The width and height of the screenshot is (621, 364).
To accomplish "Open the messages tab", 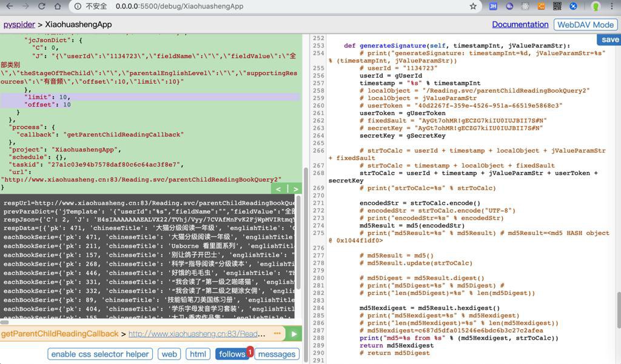I will [x=277, y=354].
